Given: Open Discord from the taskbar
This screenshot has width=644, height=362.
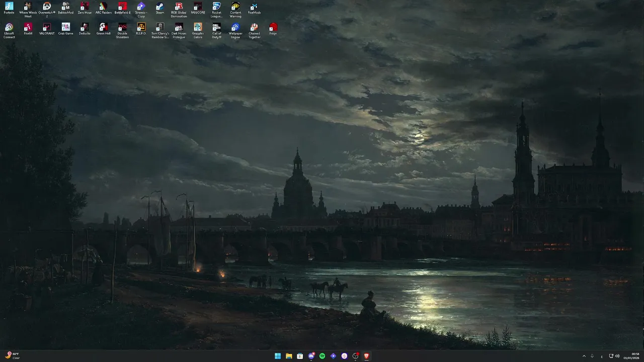Looking at the screenshot, I should point(311,356).
